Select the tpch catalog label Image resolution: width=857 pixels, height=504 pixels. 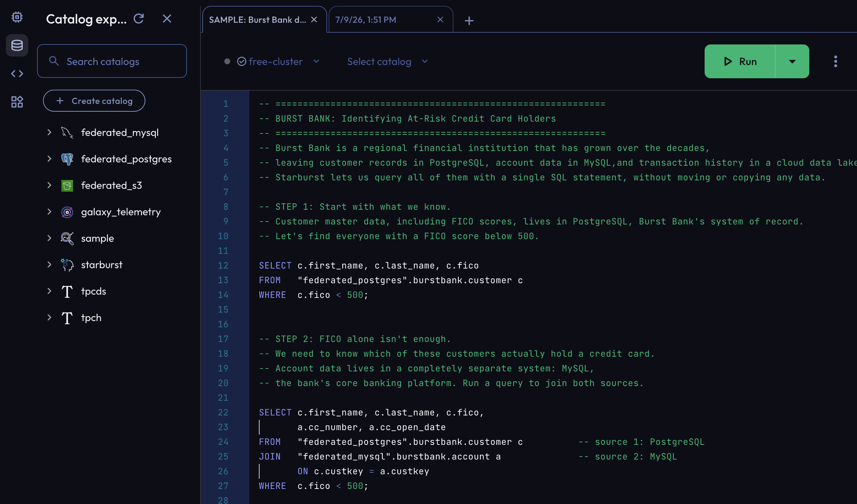(91, 318)
